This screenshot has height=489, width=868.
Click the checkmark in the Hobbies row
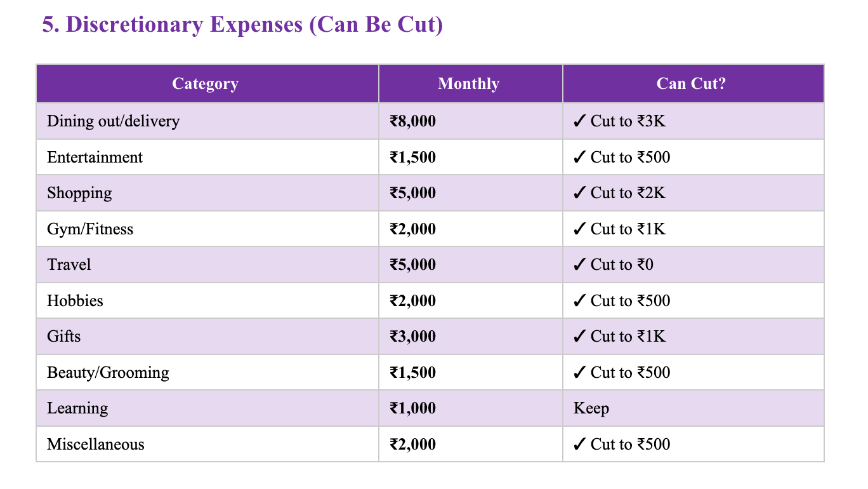coord(579,301)
